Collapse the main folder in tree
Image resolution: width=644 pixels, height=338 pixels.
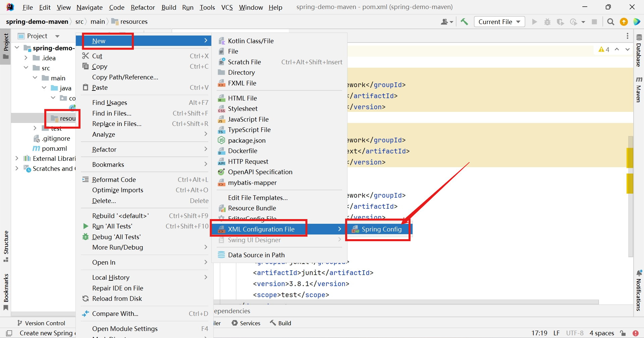point(35,78)
